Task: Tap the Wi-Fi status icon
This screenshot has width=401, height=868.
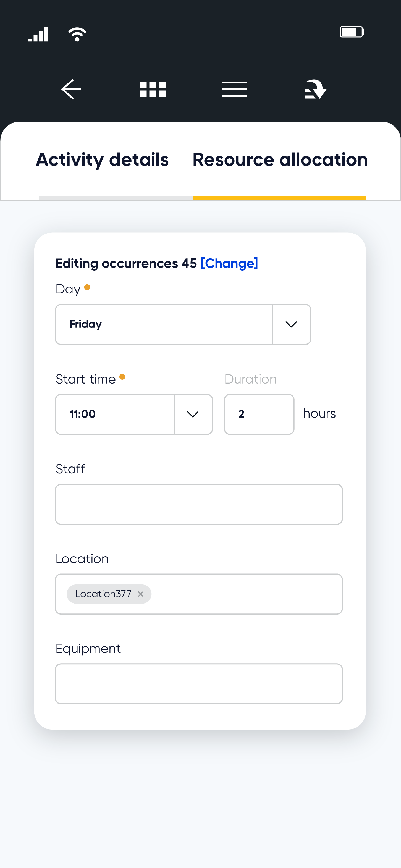Action: (x=77, y=34)
